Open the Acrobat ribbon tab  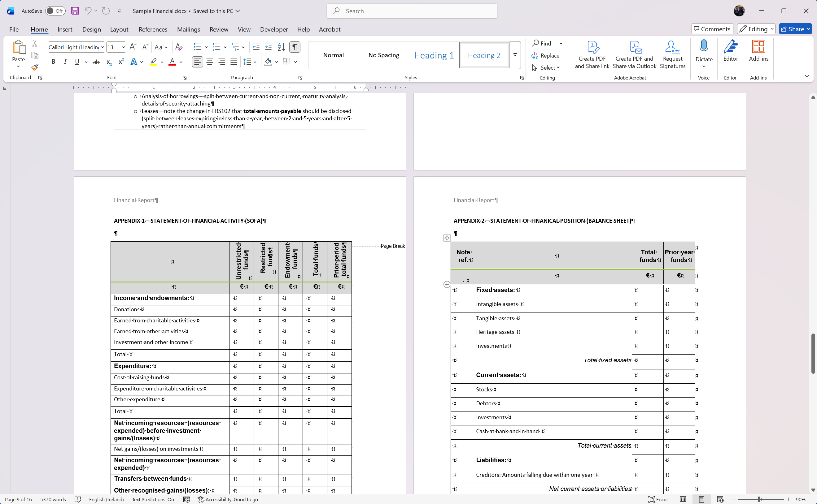click(x=329, y=29)
